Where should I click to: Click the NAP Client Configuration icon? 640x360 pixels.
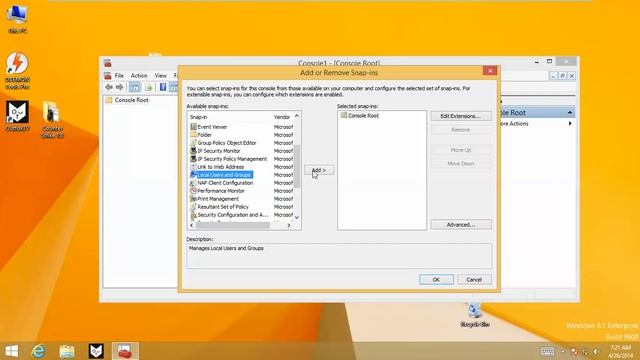193,183
